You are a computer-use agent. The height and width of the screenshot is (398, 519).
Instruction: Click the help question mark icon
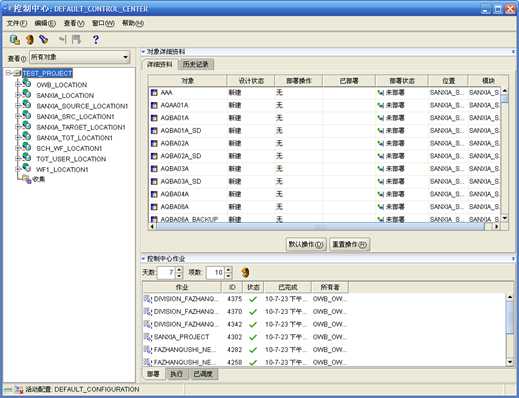pyautogui.click(x=96, y=40)
